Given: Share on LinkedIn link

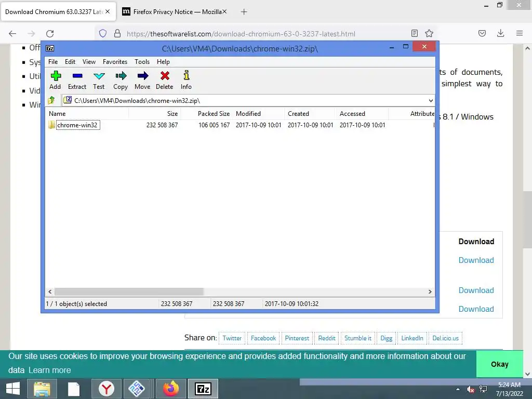Looking at the screenshot, I should click(x=412, y=338).
